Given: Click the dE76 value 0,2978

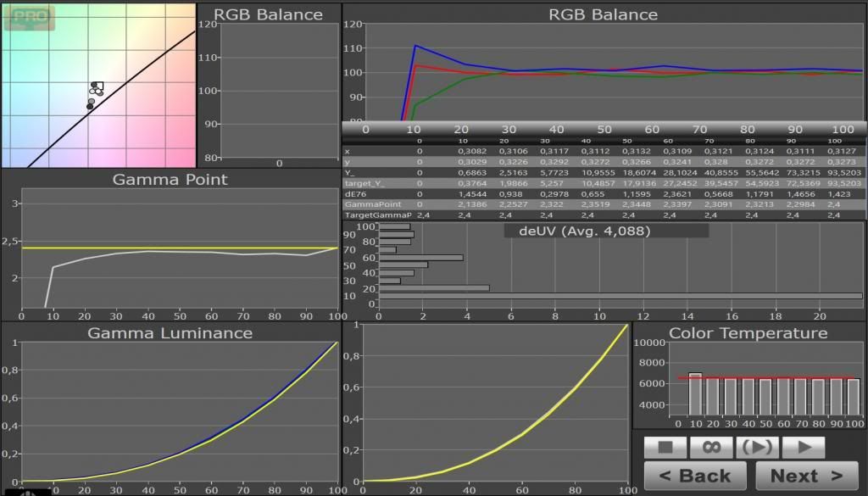Looking at the screenshot, I should pyautogui.click(x=554, y=194).
